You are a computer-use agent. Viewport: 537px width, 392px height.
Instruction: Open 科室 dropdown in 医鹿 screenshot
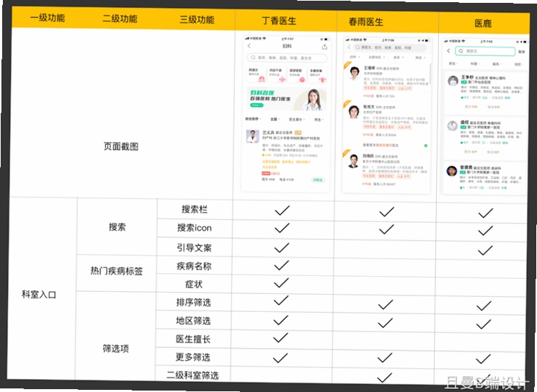pyautogui.click(x=475, y=63)
